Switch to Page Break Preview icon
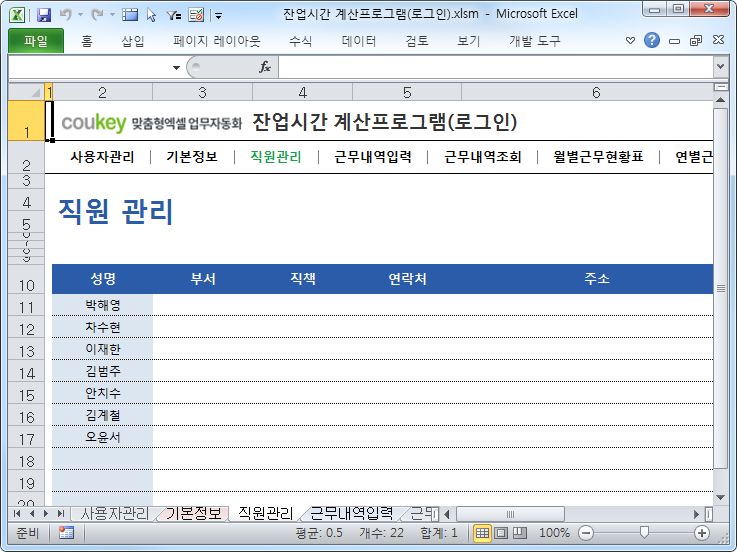This screenshot has width=737, height=552. pyautogui.click(x=519, y=533)
